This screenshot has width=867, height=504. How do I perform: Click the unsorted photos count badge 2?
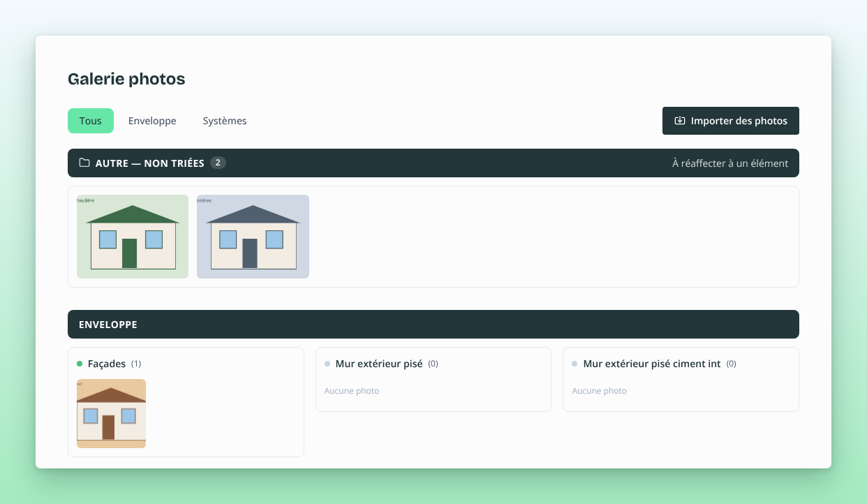[x=218, y=163]
